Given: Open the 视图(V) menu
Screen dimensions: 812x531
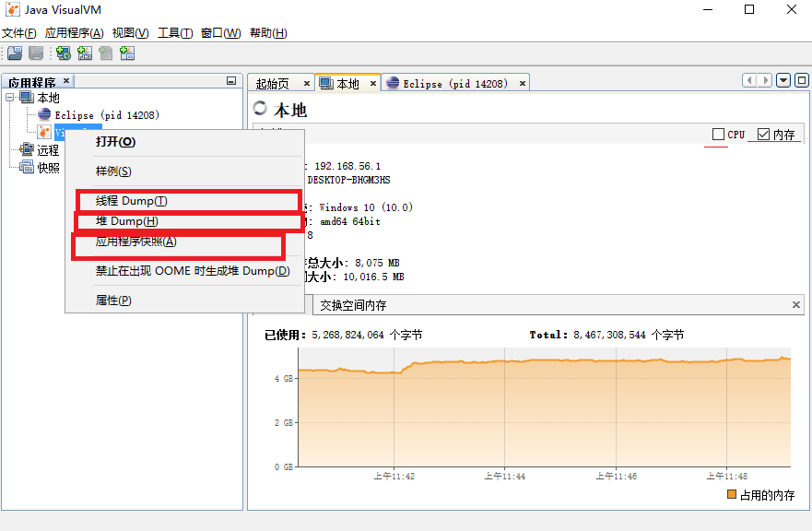Looking at the screenshot, I should 131,33.
